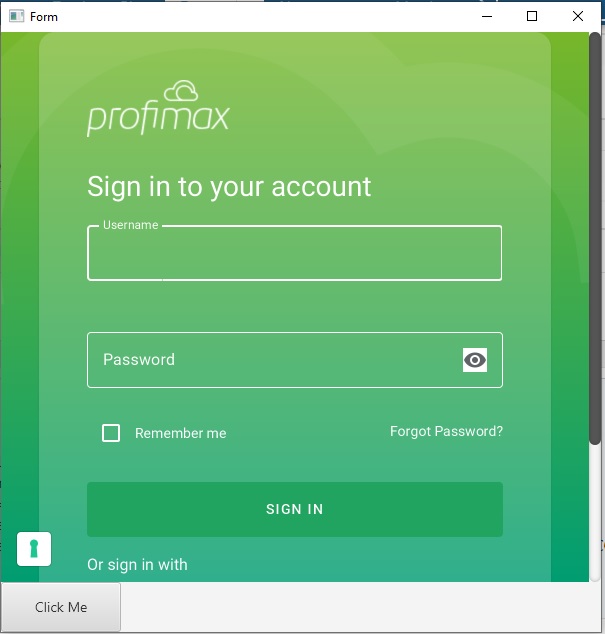This screenshot has width=605, height=634.
Task: Click the vertical scrollbar thumb
Action: pos(595,239)
